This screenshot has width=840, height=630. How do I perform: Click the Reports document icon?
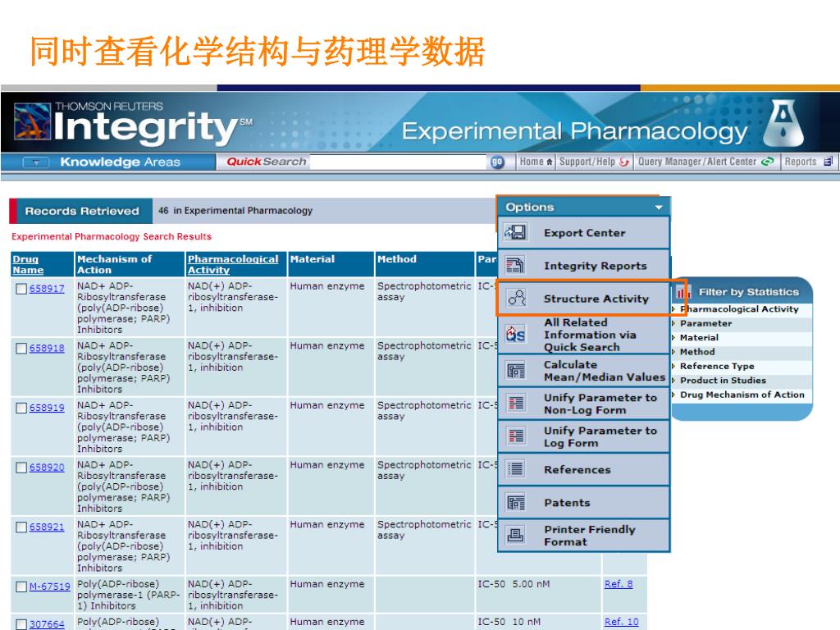point(828,162)
